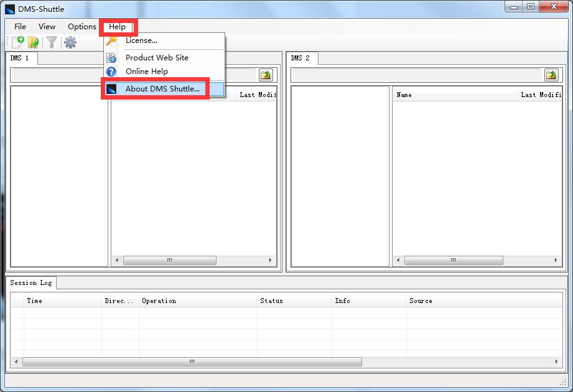The height and width of the screenshot is (392, 573).
Task: Click the open folder toolbar icon
Action: point(33,42)
